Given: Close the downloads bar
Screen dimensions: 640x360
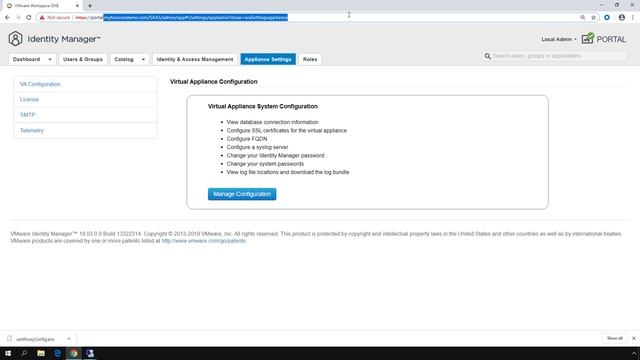Looking at the screenshot, I should [x=633, y=338].
